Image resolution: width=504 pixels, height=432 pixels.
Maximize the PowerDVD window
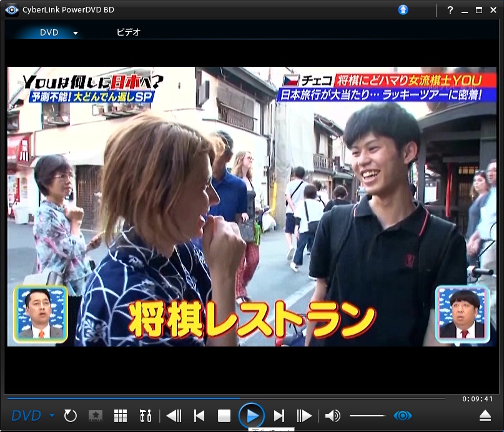479,10
